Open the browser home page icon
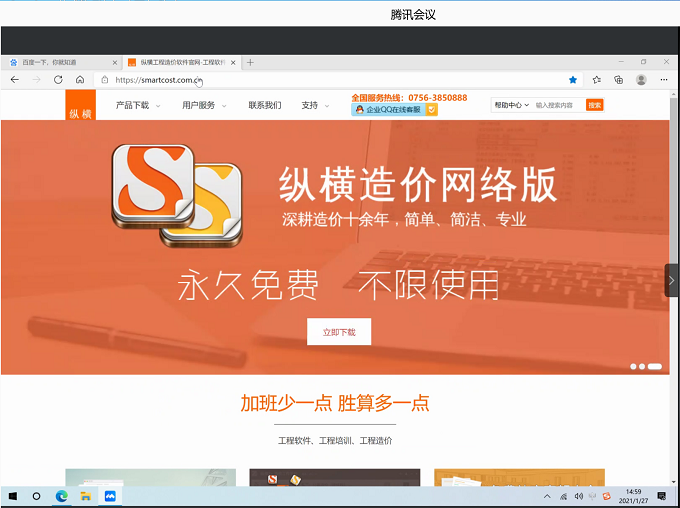Image resolution: width=680 pixels, height=508 pixels. pyautogui.click(x=80, y=80)
